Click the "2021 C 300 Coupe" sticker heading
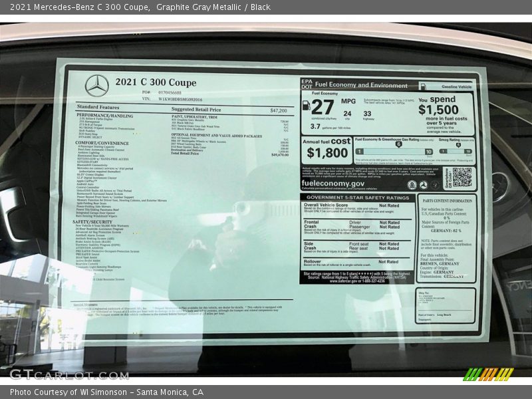The width and height of the screenshot is (532, 399). click(156, 82)
